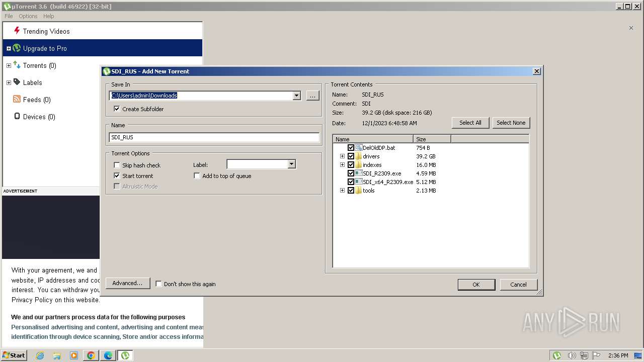Image resolution: width=644 pixels, height=362 pixels.
Task: Sort torrent contents by Size column
Action: [432, 139]
